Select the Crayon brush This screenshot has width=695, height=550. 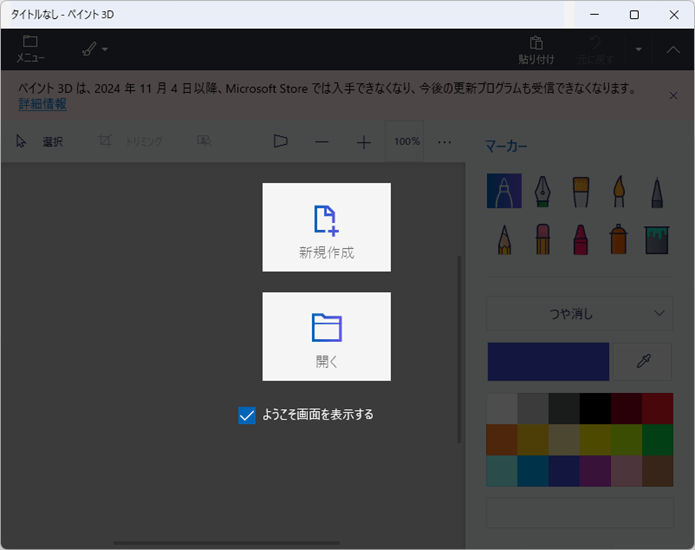581,239
